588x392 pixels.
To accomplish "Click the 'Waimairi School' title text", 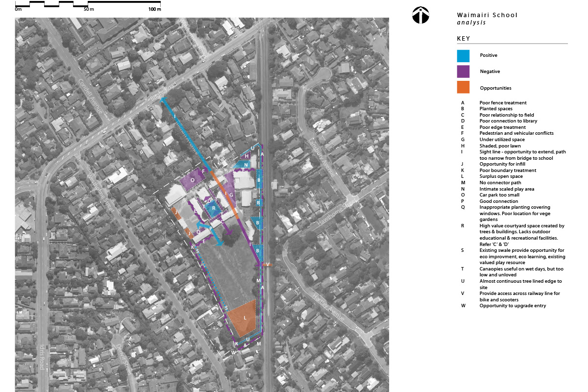I will click(x=487, y=15).
